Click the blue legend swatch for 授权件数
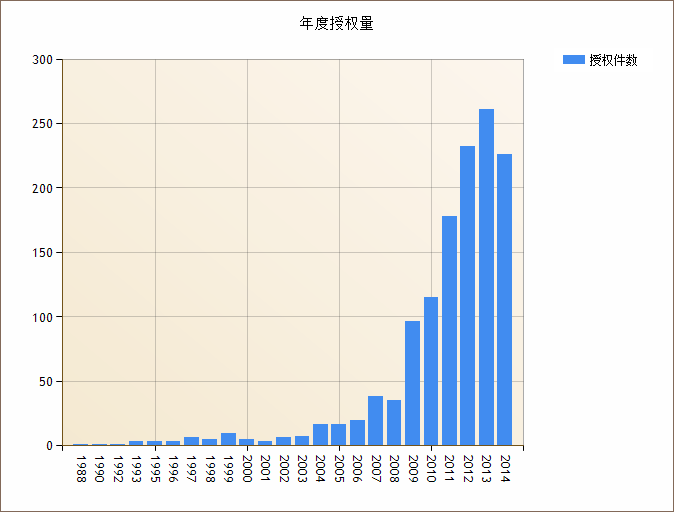This screenshot has width=674, height=512. [x=573, y=60]
